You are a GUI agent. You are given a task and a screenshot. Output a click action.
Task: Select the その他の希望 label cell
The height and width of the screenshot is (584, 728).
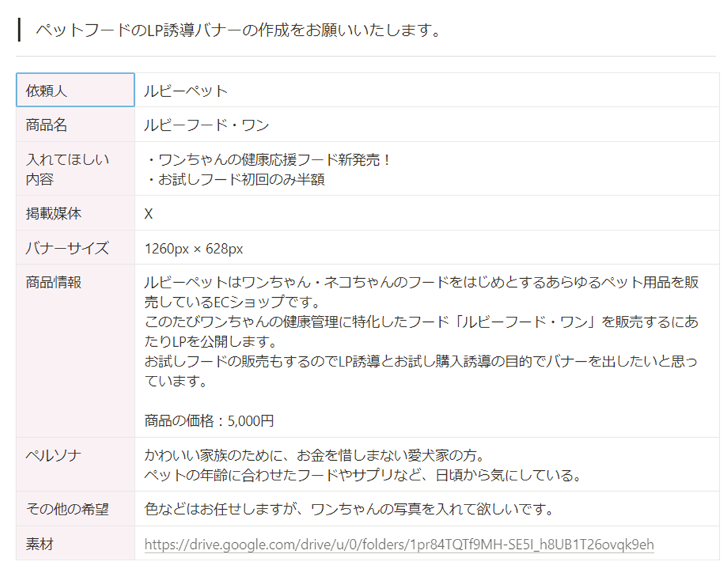click(x=75, y=509)
